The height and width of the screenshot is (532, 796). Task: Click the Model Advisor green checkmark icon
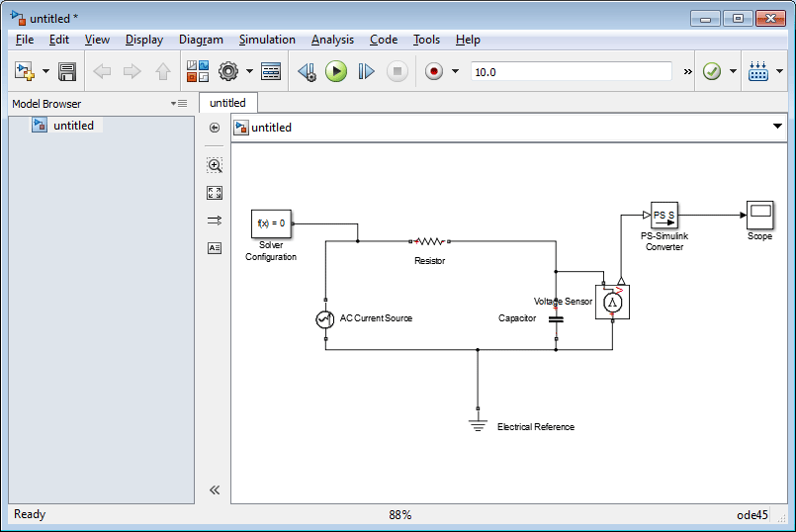coord(712,71)
